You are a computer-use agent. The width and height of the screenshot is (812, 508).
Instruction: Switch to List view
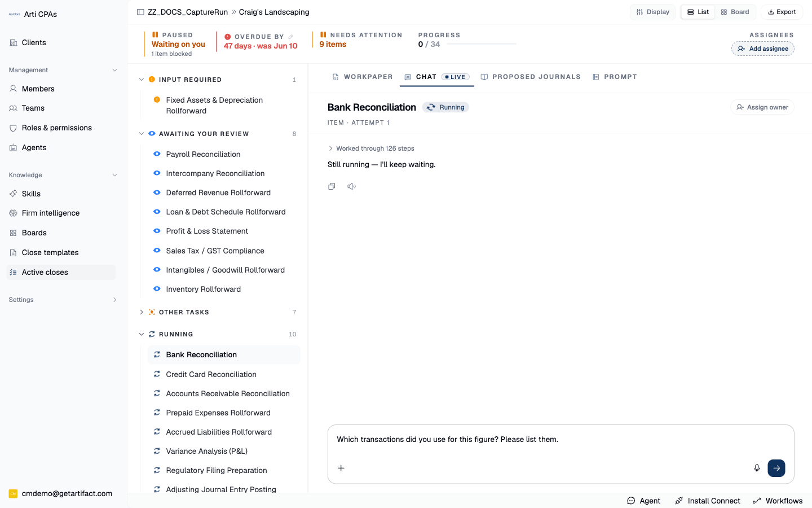pyautogui.click(x=698, y=12)
